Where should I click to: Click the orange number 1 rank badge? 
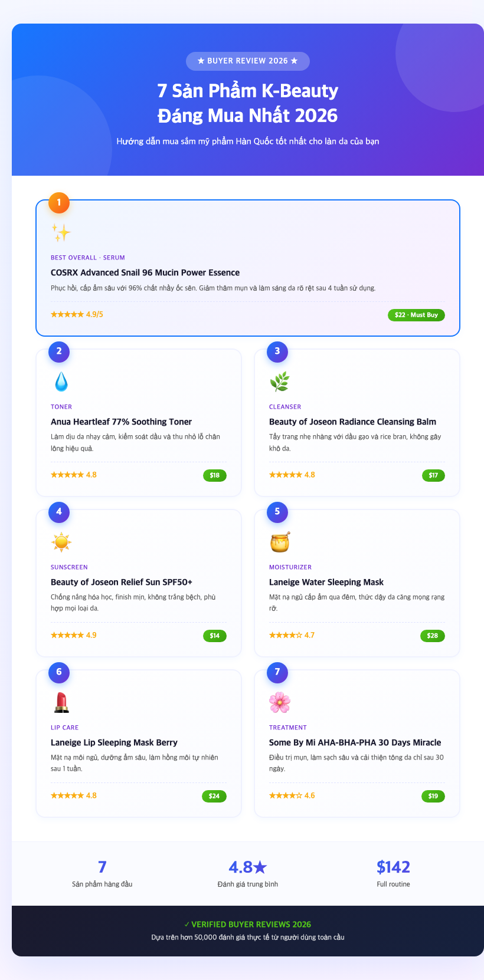tap(59, 202)
